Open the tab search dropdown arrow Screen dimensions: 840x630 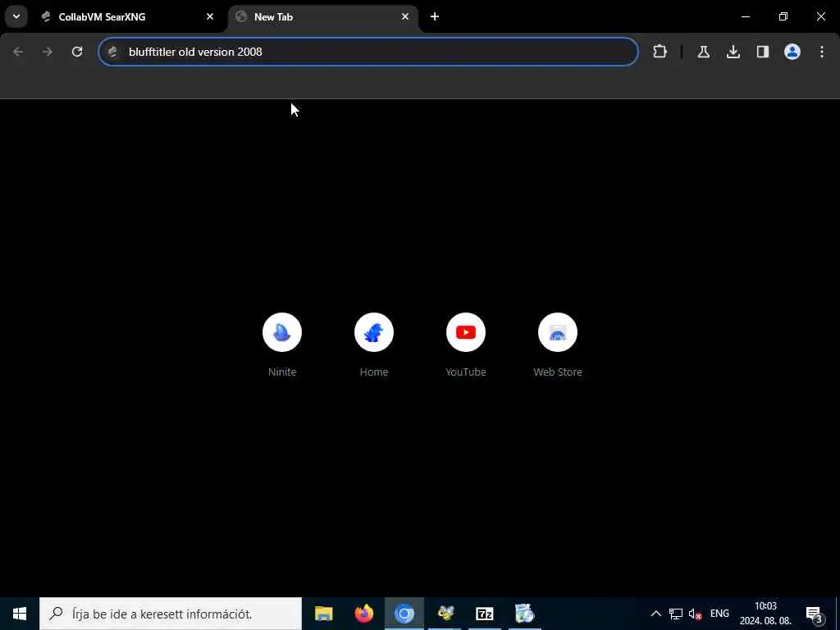(16, 16)
